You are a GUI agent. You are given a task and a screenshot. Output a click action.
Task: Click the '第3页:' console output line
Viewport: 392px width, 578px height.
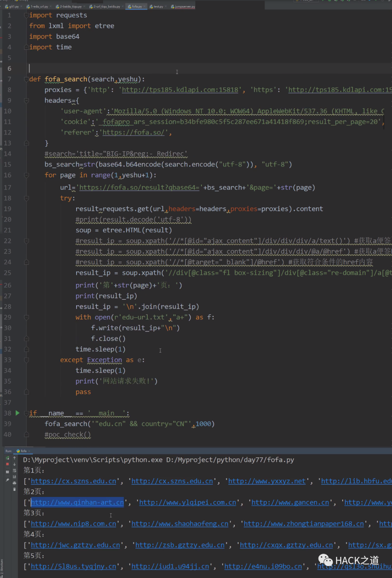(x=34, y=513)
